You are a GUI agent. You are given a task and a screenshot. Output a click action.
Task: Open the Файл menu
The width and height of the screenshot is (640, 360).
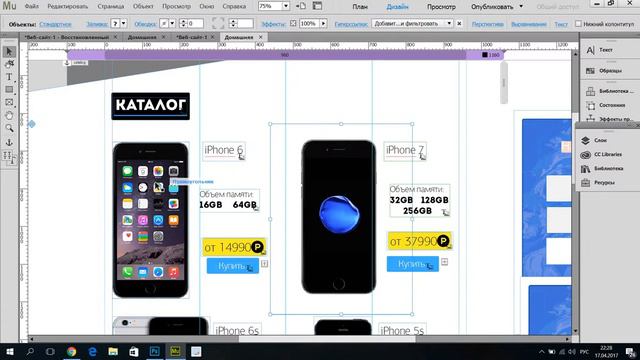(31, 7)
